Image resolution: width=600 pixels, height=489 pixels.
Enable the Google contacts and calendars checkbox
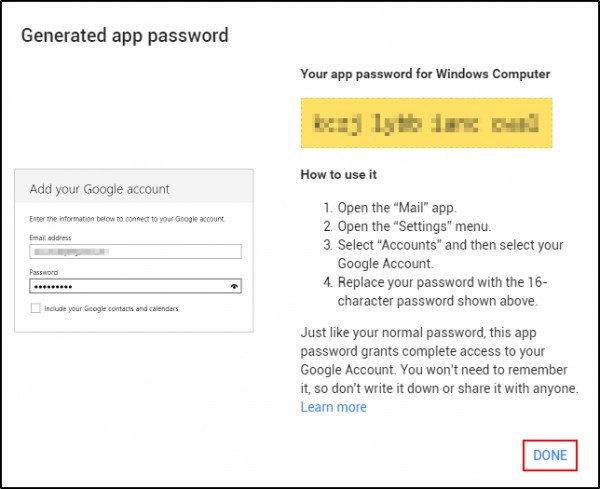[x=36, y=309]
